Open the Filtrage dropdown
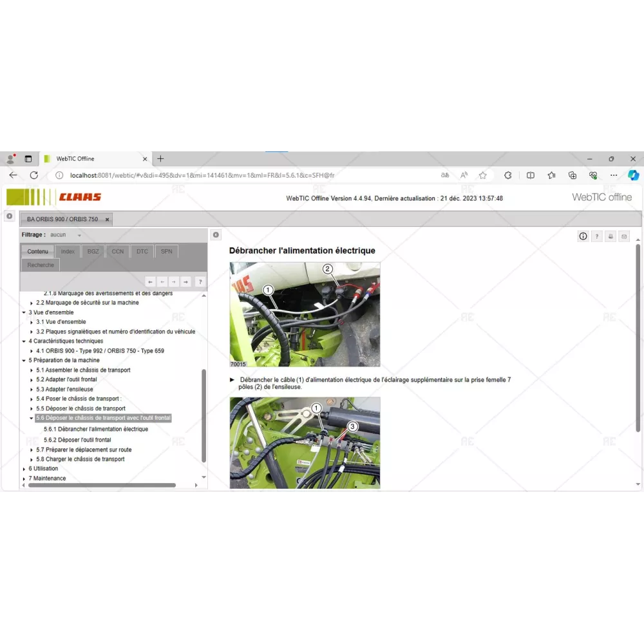Viewport: 644px width, 644px height. click(79, 236)
